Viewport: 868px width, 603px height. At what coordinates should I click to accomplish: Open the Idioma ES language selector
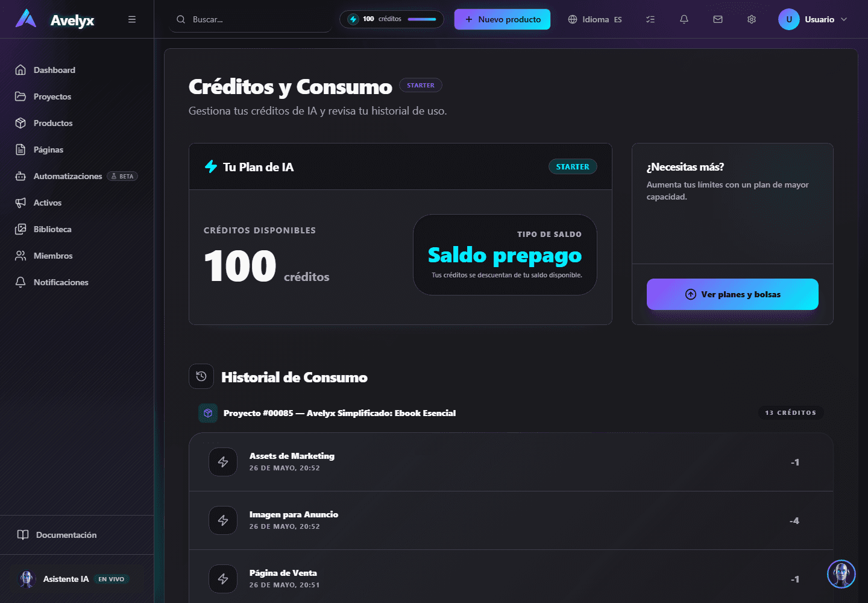(x=595, y=19)
